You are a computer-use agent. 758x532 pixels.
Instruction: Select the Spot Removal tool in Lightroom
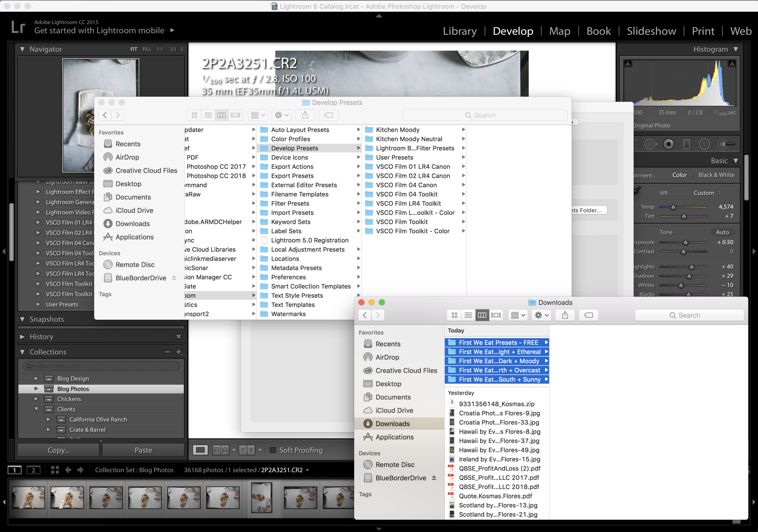(x=650, y=144)
